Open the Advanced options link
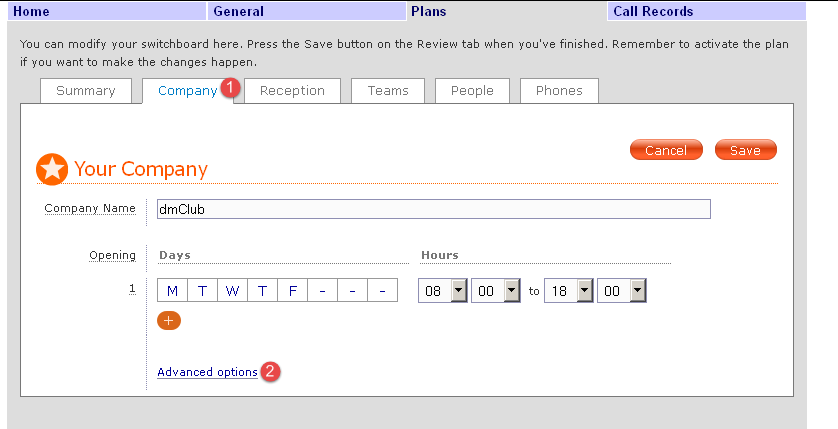 point(207,372)
